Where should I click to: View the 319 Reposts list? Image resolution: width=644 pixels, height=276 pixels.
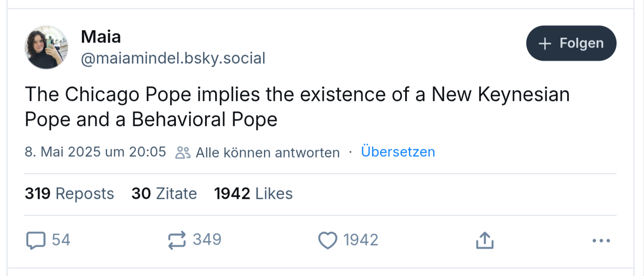(69, 194)
